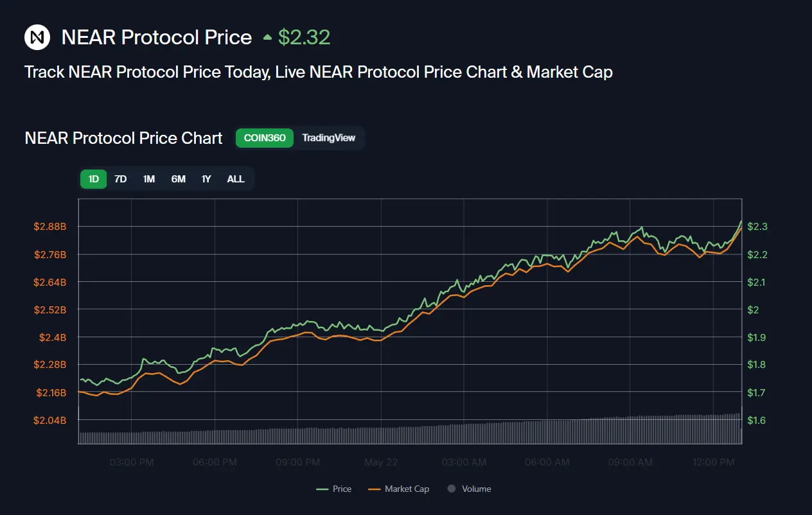Viewport: 812px width, 515px height.
Task: Click the $2.64B market cap axis label
Action: click(50, 282)
